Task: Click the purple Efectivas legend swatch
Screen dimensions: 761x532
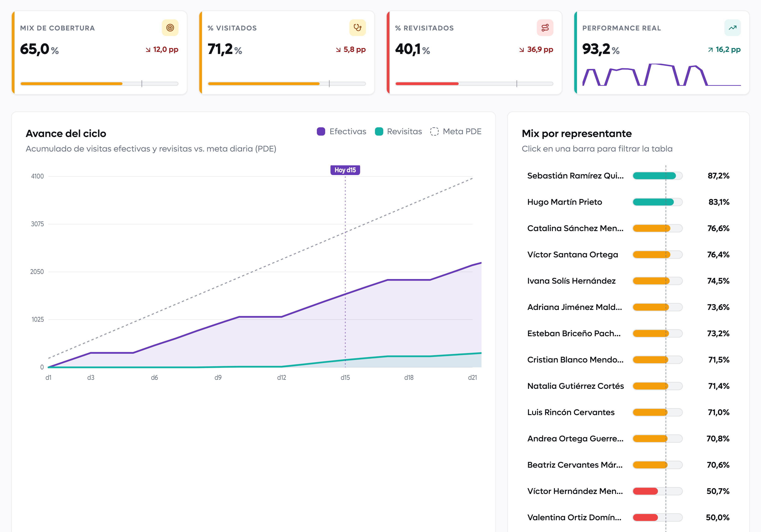Action: pos(321,132)
